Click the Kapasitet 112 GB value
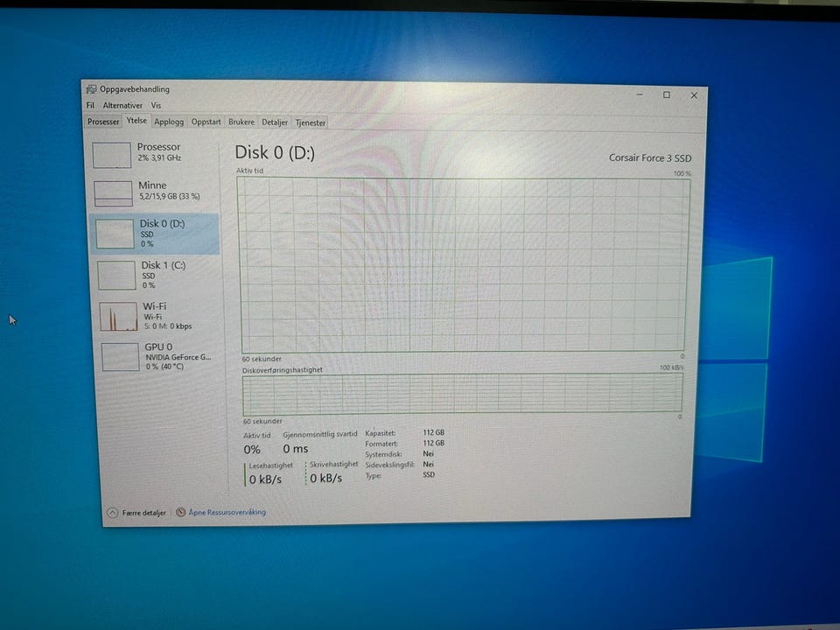 (x=433, y=432)
